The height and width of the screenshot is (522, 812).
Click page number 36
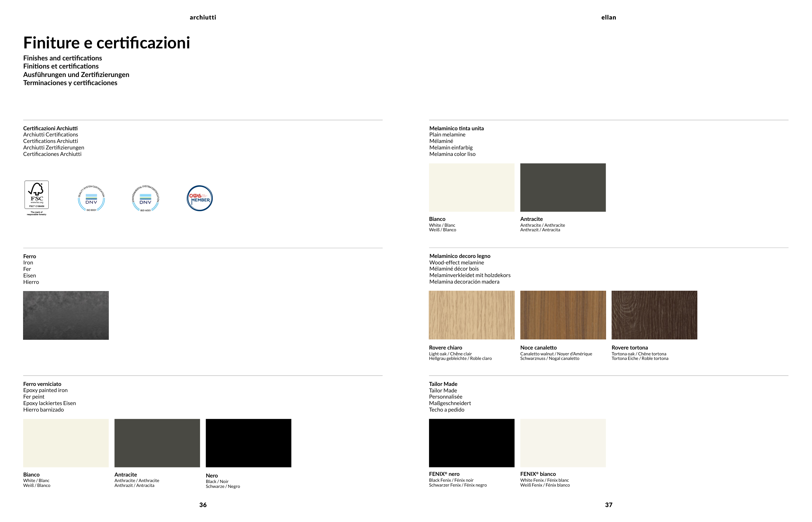(x=203, y=505)
